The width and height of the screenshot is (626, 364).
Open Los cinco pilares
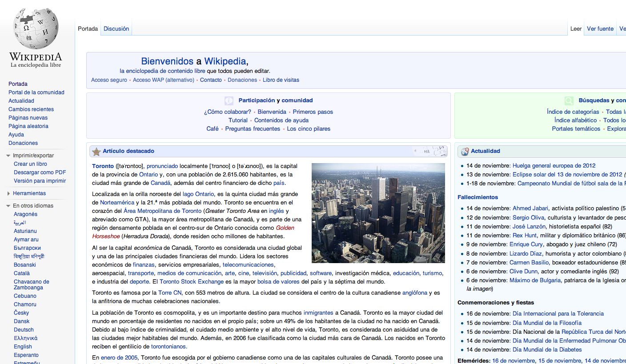coord(309,129)
